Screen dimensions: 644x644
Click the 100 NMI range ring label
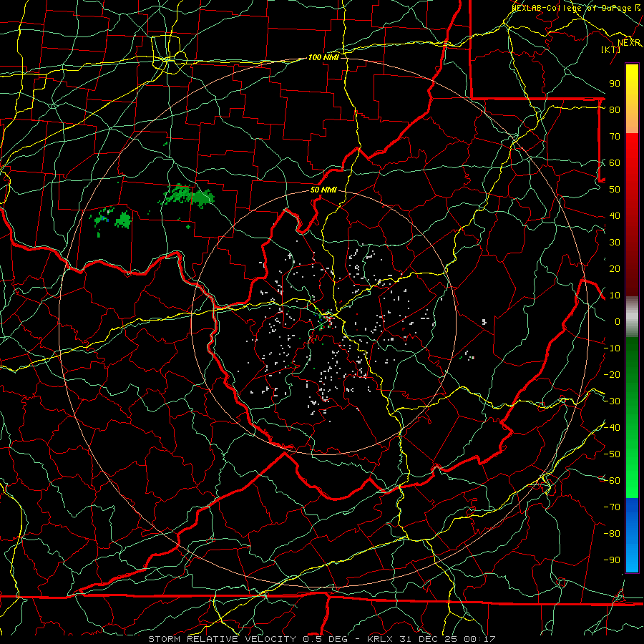click(323, 57)
